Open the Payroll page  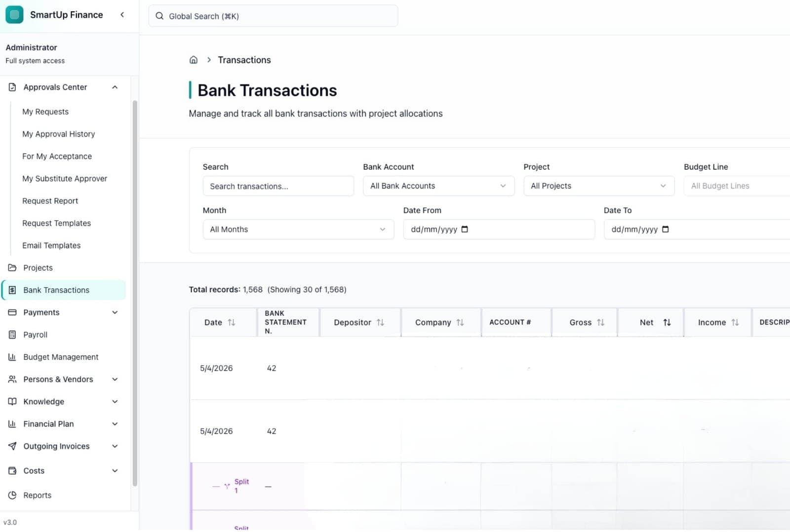coord(36,335)
